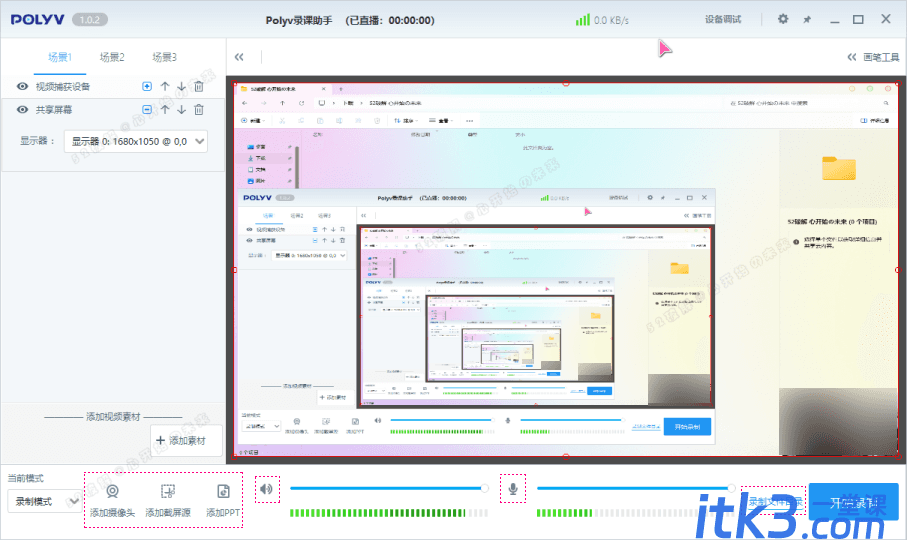907x540 pixels.
Task: Open 设备调试 device testing
Action: point(722,19)
